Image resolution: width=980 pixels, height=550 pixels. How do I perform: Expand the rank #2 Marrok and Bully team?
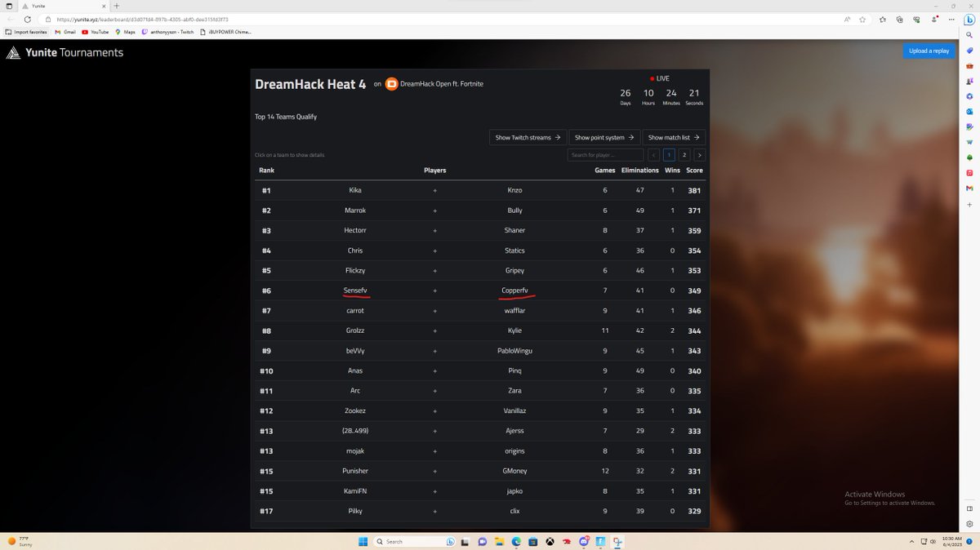click(x=480, y=211)
